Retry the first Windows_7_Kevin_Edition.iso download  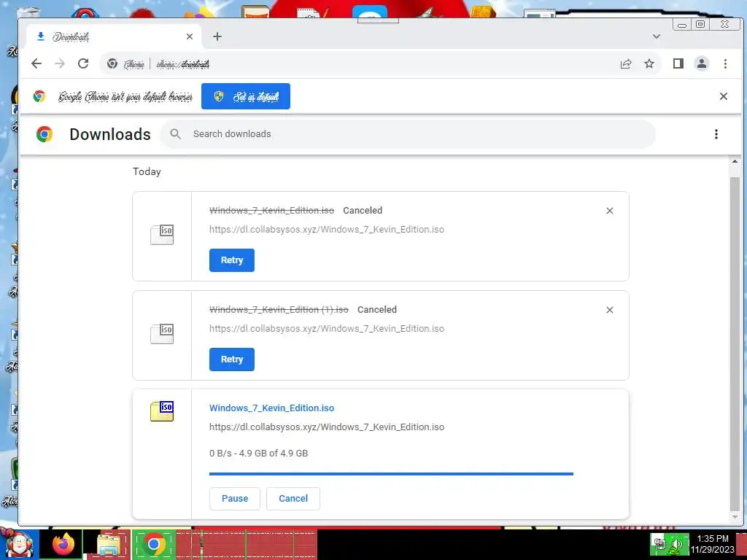coord(232,260)
